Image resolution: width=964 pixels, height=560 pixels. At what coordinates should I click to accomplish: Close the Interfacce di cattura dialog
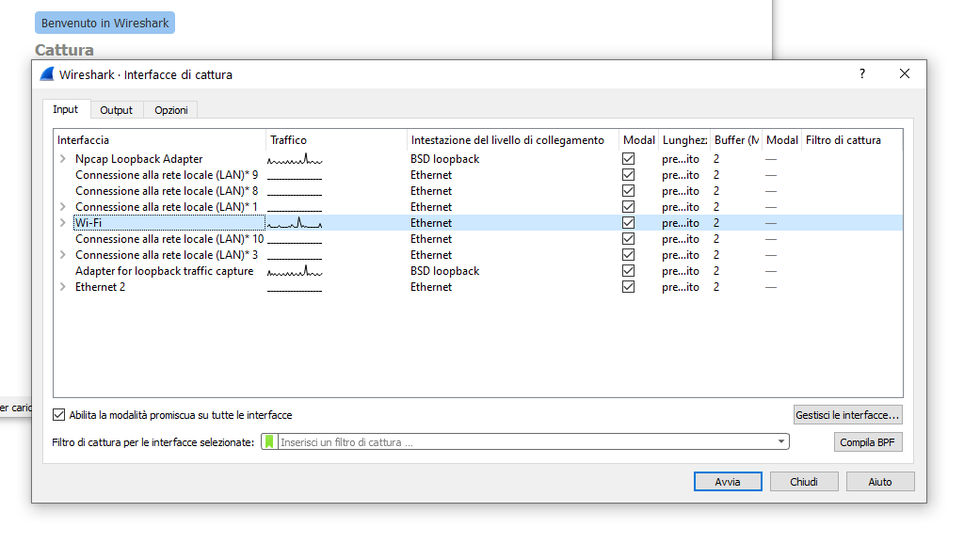(x=905, y=73)
